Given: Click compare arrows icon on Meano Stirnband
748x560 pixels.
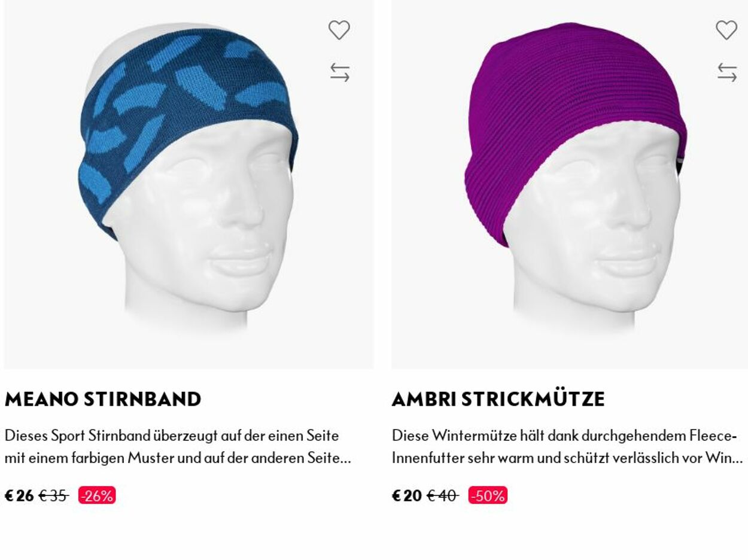Looking at the screenshot, I should pos(339,72).
